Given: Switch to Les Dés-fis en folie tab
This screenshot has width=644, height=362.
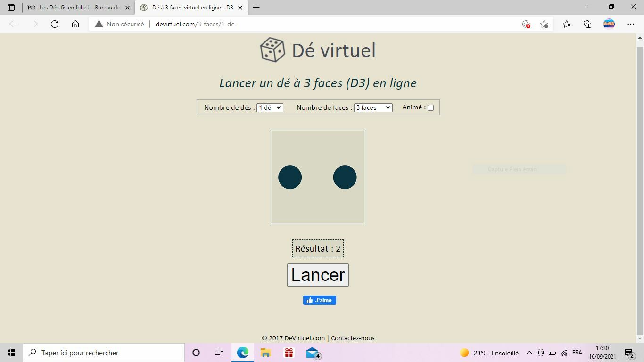Looking at the screenshot, I should [x=78, y=8].
